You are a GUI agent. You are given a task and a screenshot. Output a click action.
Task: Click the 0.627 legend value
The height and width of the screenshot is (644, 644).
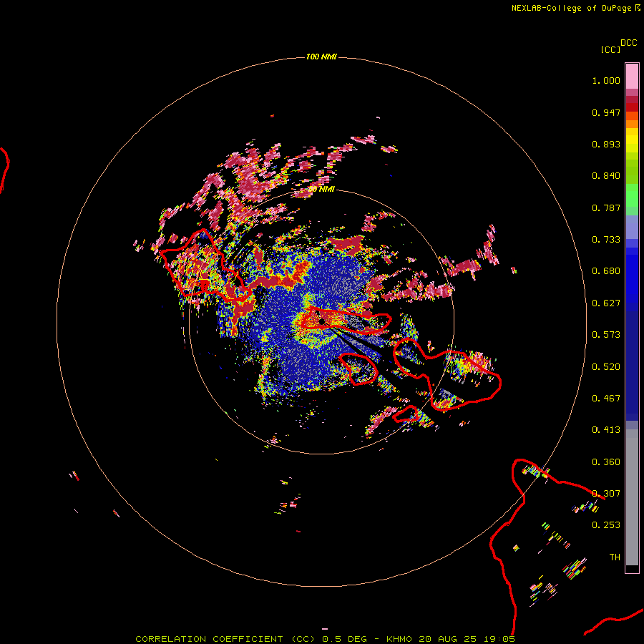(x=606, y=303)
